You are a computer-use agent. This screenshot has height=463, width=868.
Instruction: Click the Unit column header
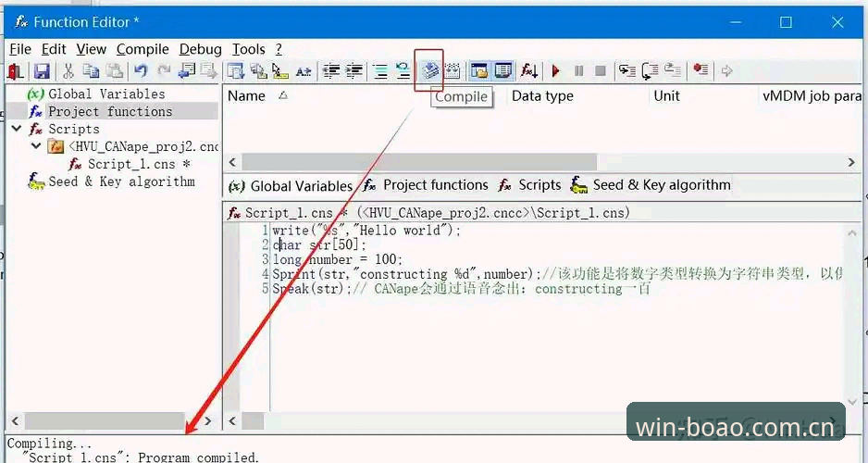pos(666,95)
